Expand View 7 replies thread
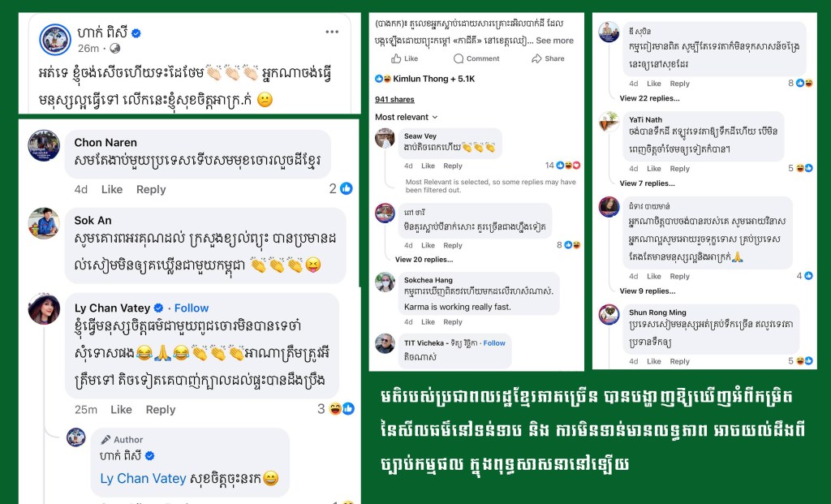Image resolution: width=831 pixels, height=504 pixels. pos(647,183)
